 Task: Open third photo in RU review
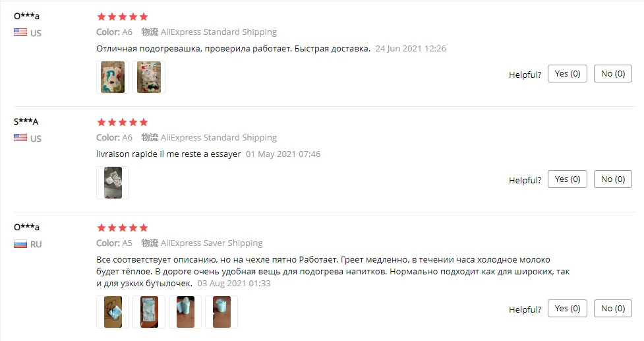tap(185, 312)
